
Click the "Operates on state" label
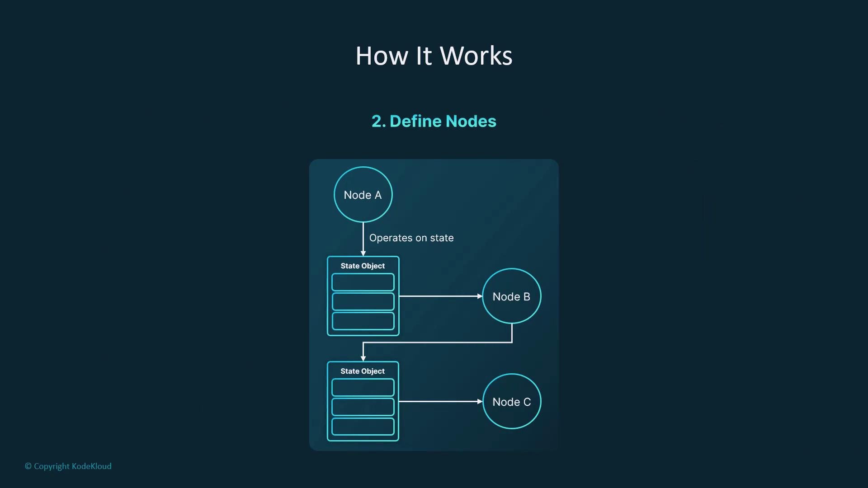point(411,238)
